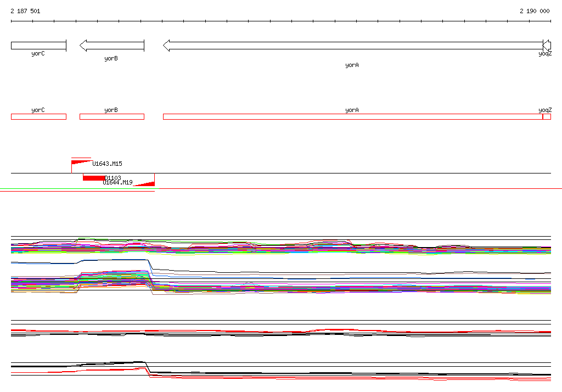This screenshot has width=562, height=392.
Task: Click the 'yorA' label above red box
Action: tap(352, 110)
